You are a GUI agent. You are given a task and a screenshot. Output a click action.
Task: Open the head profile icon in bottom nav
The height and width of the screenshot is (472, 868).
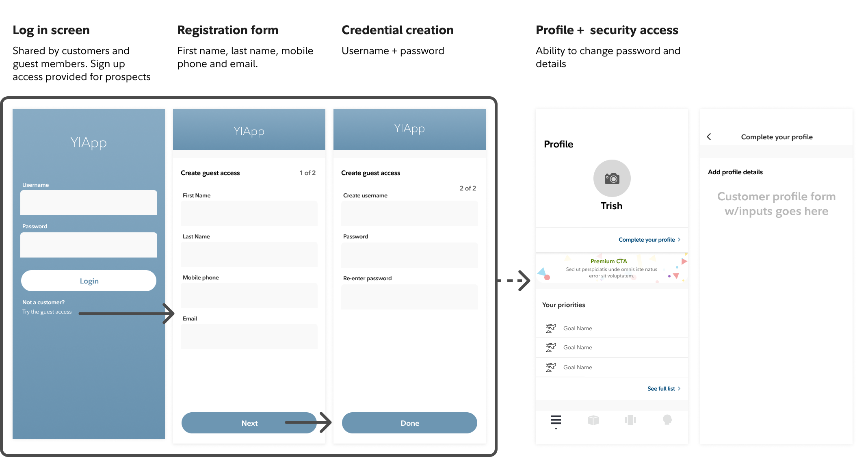(x=667, y=420)
